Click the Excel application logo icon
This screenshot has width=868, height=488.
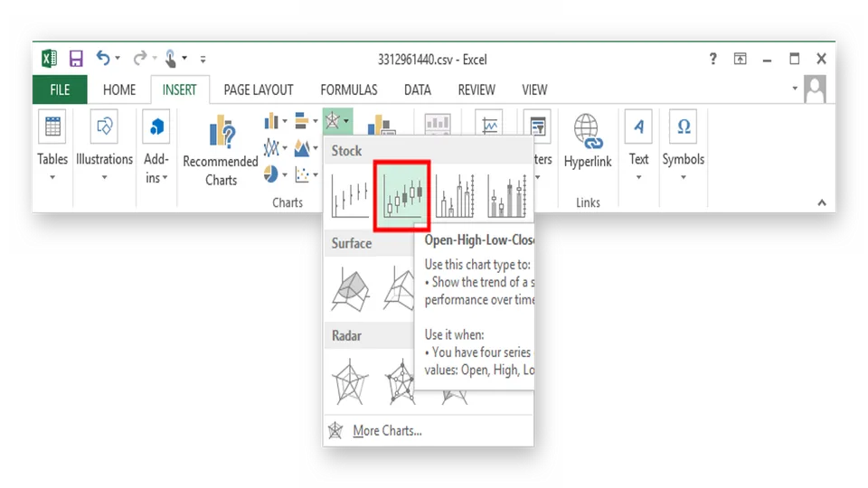[49, 59]
